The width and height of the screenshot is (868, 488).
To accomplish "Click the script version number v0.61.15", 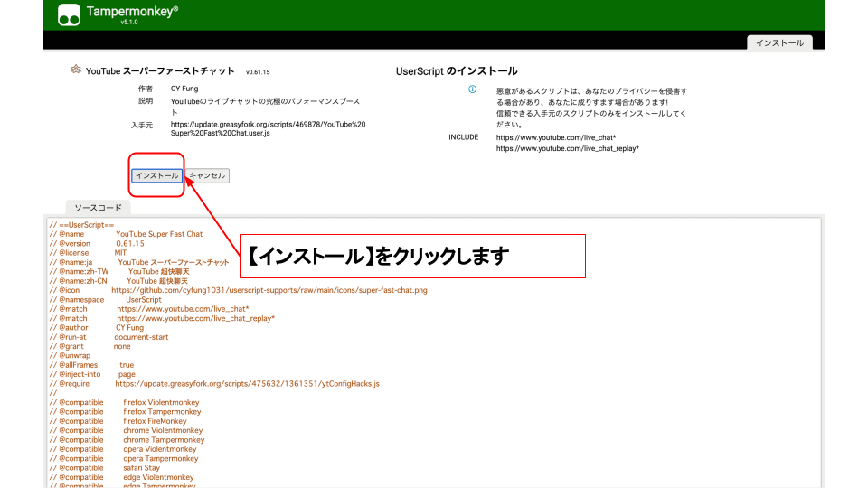I will click(x=258, y=71).
